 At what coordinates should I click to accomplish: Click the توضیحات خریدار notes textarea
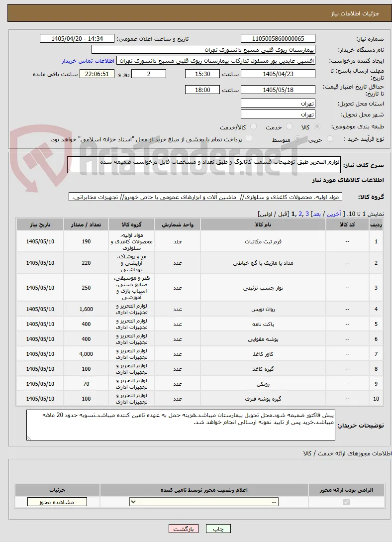click(x=181, y=425)
